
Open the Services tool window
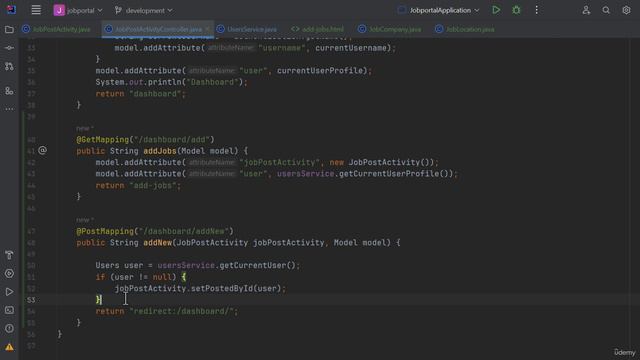coord(9,273)
